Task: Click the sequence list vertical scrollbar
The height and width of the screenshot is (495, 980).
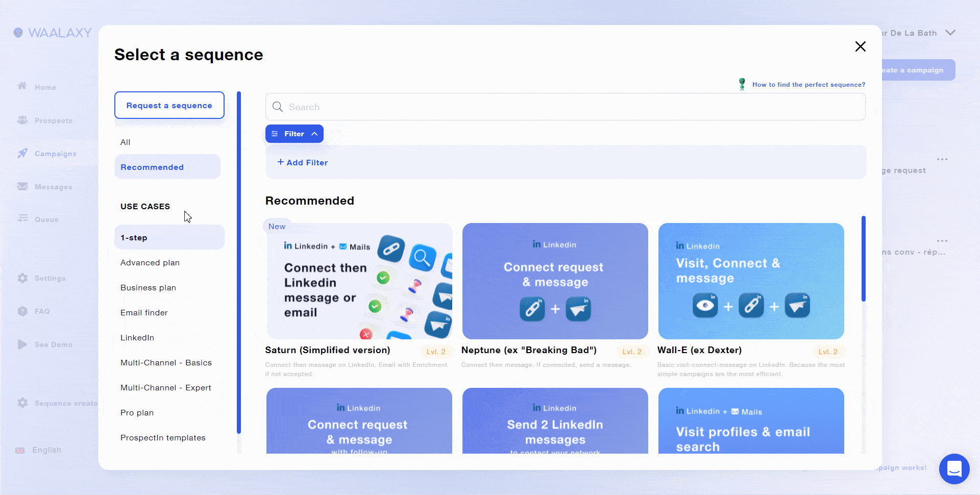Action: (864, 259)
